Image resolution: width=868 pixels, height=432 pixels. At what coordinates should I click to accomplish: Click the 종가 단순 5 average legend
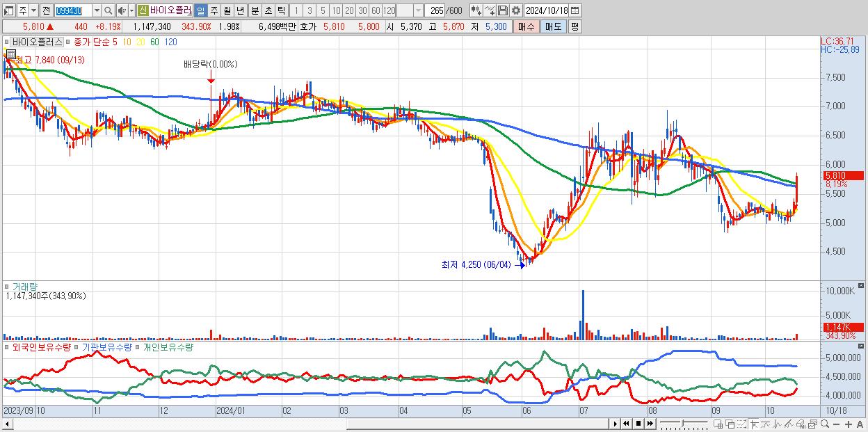click(96, 42)
